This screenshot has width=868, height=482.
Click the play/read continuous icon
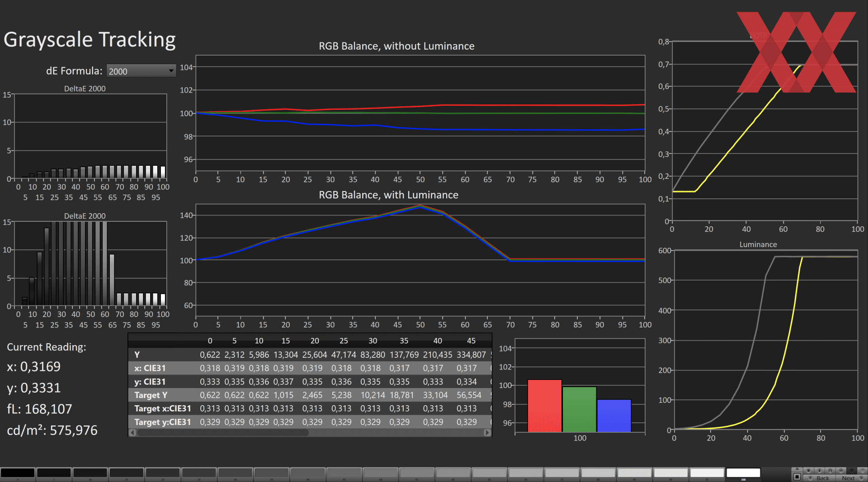point(820,471)
